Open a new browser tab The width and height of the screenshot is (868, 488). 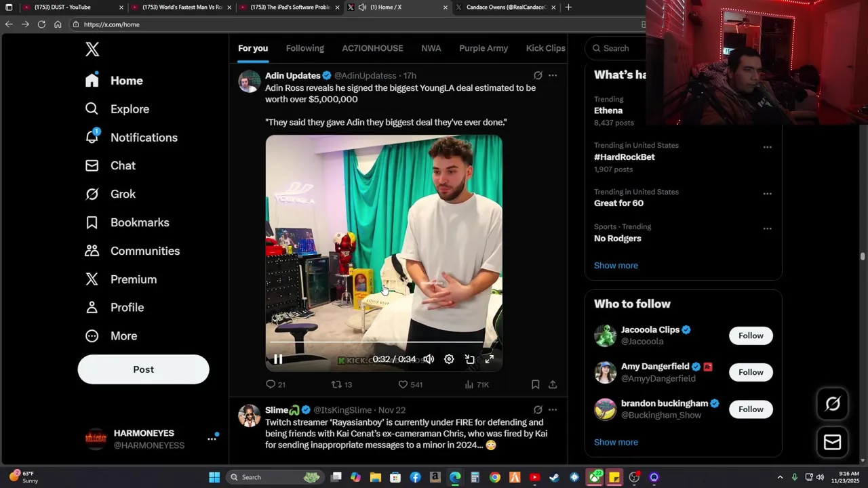point(568,7)
